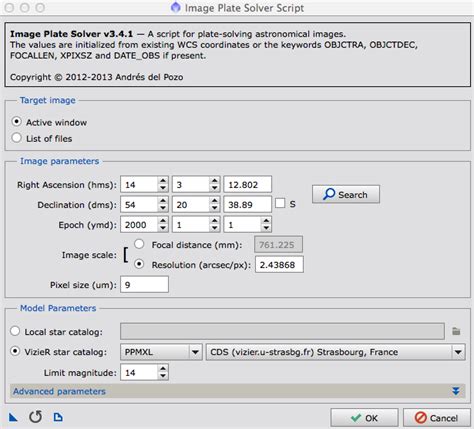Confirm with the OK button
This screenshot has height=429, width=474.
pyautogui.click(x=364, y=418)
